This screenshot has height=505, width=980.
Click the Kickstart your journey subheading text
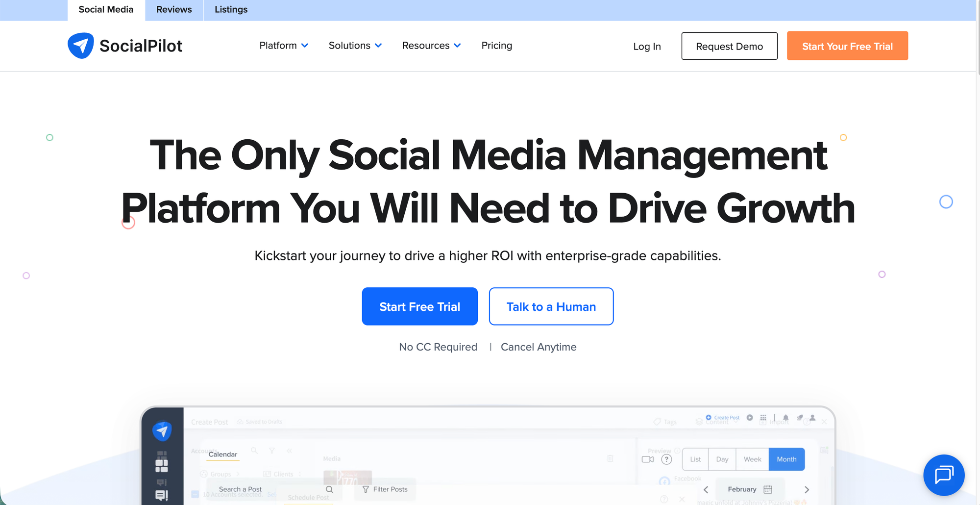[488, 256]
